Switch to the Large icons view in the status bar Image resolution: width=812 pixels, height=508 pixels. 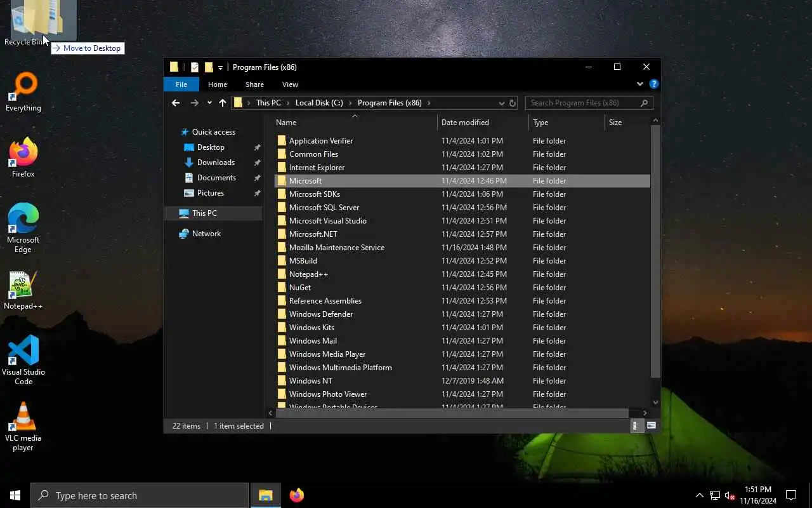652,426
